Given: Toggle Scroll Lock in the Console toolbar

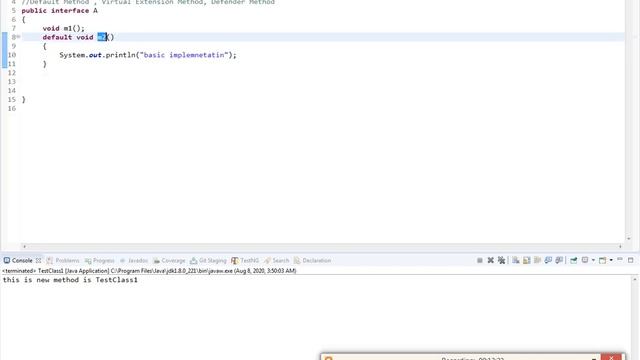Looking at the screenshot, I should click(527, 260).
